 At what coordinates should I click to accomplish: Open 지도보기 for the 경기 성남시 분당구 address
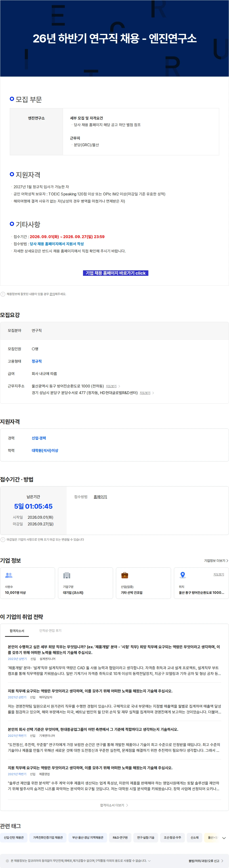click(x=145, y=393)
